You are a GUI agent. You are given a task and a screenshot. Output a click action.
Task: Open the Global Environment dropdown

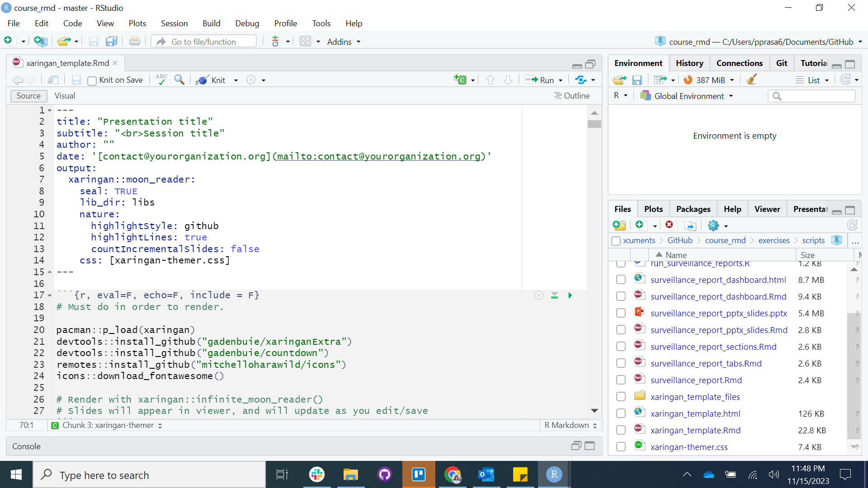pyautogui.click(x=687, y=96)
